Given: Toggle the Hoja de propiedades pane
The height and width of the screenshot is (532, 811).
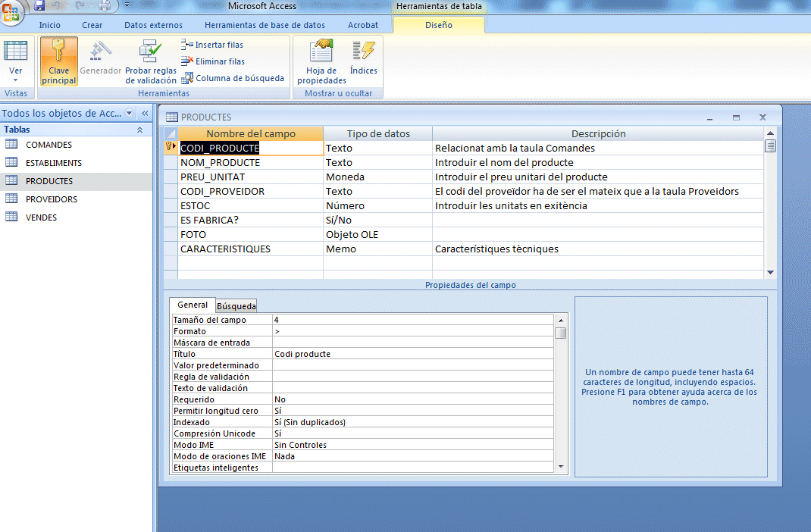Looking at the screenshot, I should click(321, 61).
